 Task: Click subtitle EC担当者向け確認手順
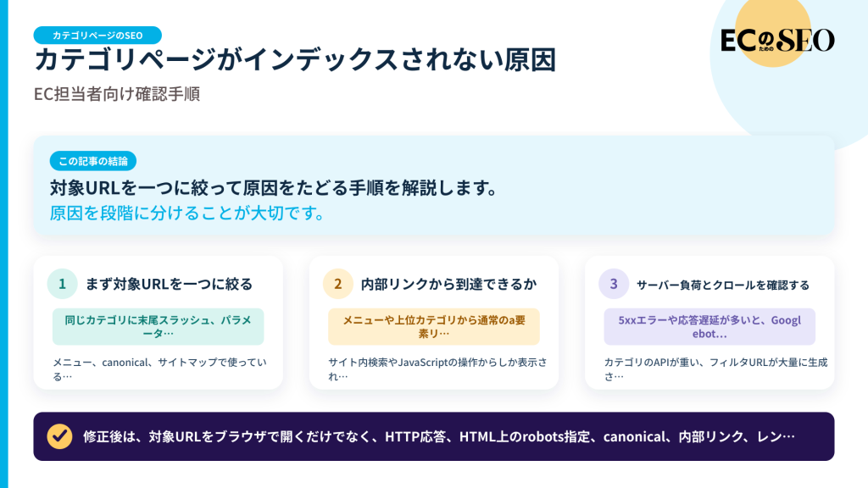[x=117, y=94]
